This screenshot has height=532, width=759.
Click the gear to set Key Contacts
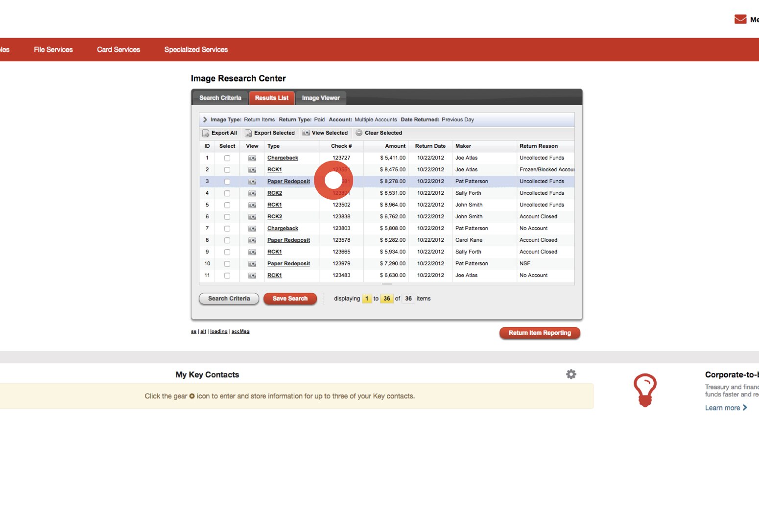coord(571,374)
